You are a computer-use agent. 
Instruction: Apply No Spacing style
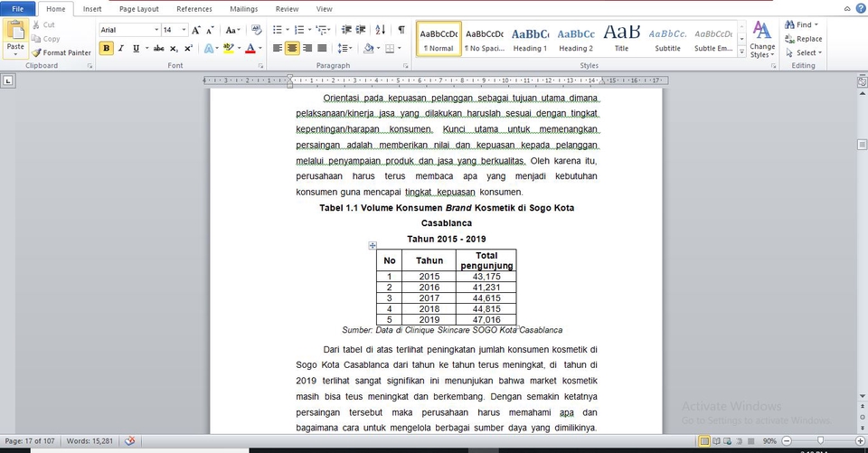485,39
